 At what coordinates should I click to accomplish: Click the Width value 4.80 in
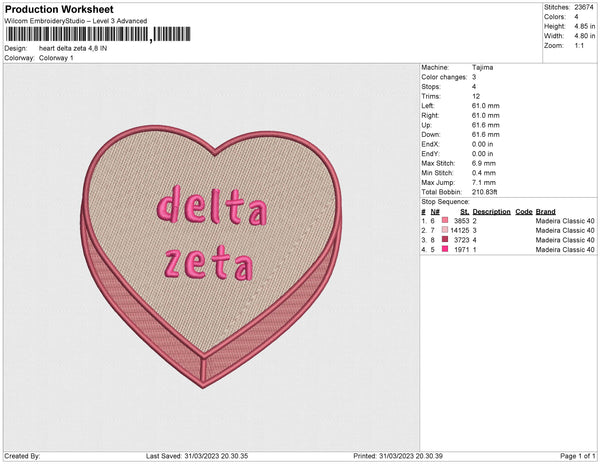584,36
